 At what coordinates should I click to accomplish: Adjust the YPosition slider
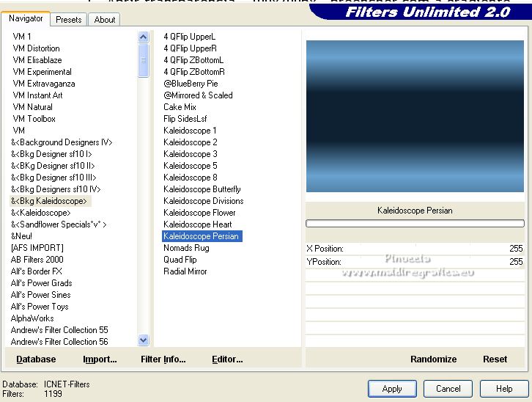[x=415, y=262]
